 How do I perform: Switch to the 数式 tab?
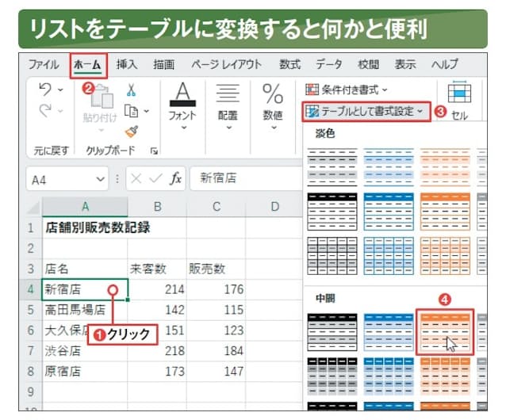point(289,64)
